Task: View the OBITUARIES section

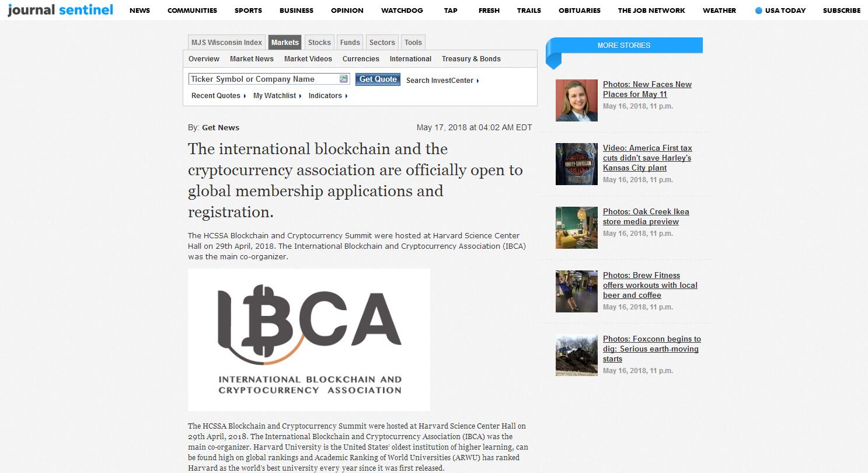Action: [x=580, y=11]
